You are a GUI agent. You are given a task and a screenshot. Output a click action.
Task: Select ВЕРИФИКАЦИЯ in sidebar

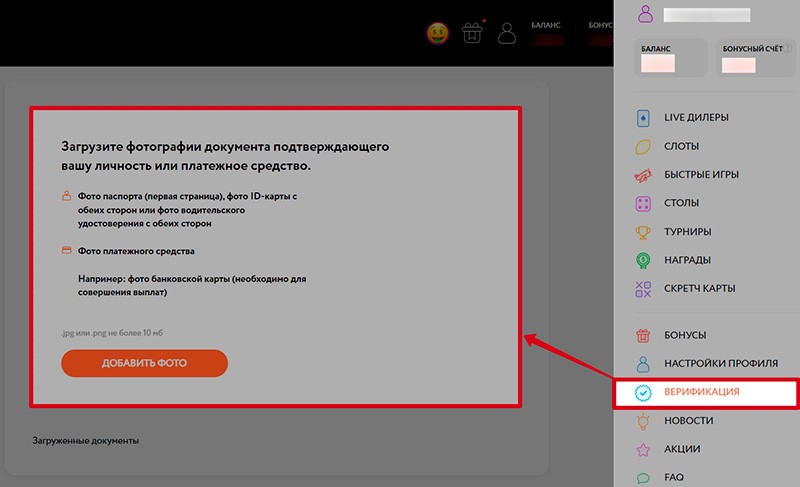pyautogui.click(x=701, y=392)
